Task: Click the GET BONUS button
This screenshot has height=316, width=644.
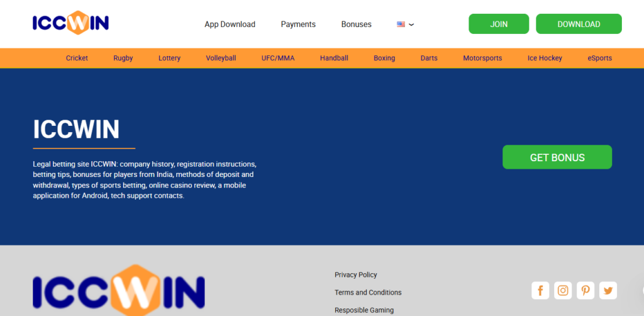Action: click(557, 157)
